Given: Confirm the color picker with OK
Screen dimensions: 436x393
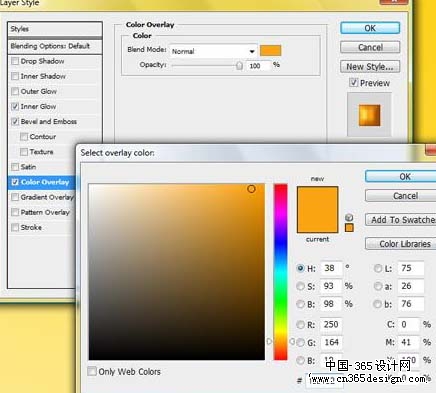Looking at the screenshot, I should coord(402,176).
